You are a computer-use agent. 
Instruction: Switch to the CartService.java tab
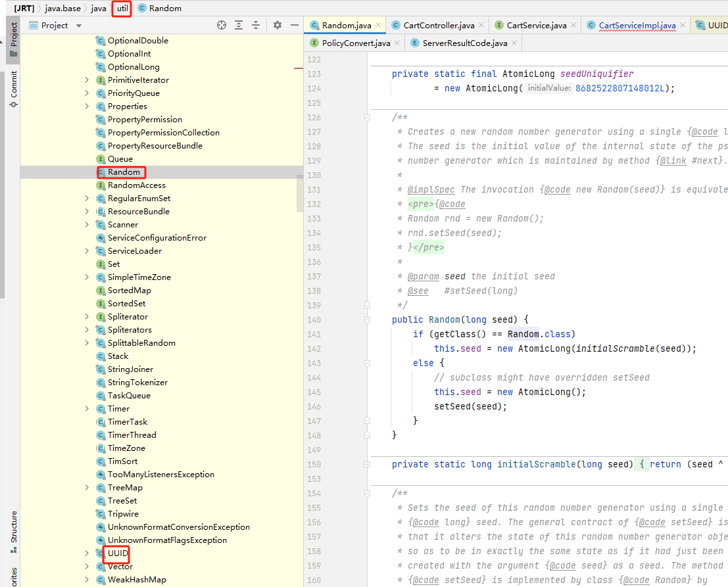click(536, 26)
